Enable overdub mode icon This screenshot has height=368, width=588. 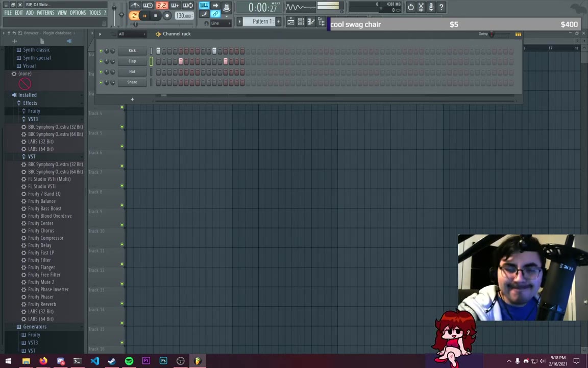175,6
